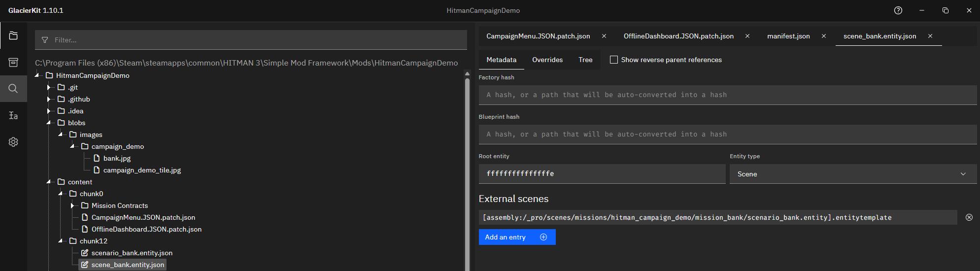Toggle Show reverse parent references checkbox
The height and width of the screenshot is (271, 980).
point(614,60)
